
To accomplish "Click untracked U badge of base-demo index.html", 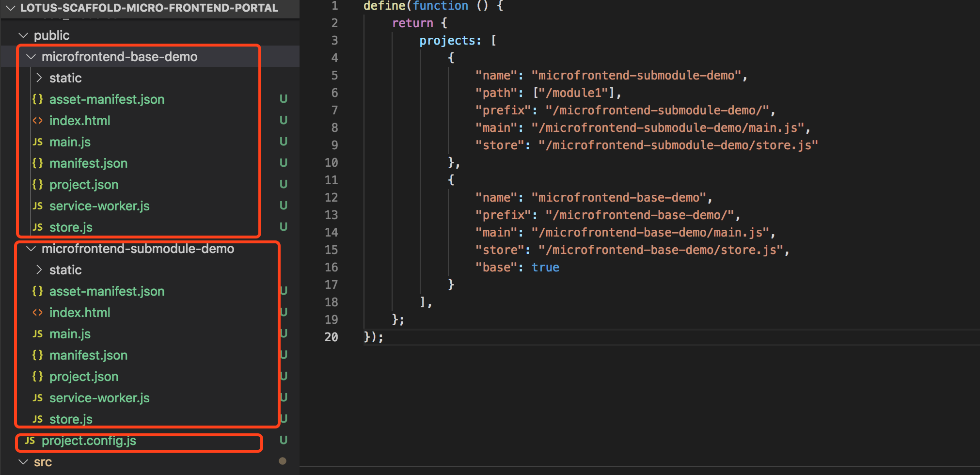I will (284, 120).
